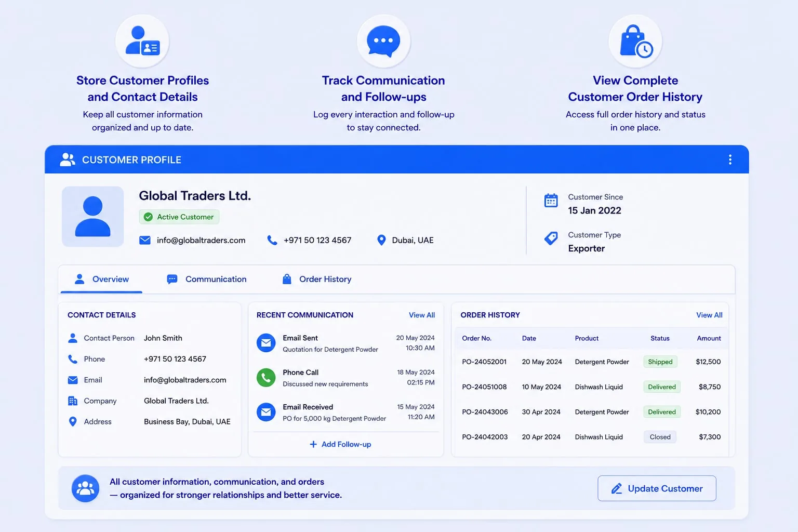The image size is (798, 532).
Task: Click the green Phone Call icon
Action: click(x=266, y=378)
